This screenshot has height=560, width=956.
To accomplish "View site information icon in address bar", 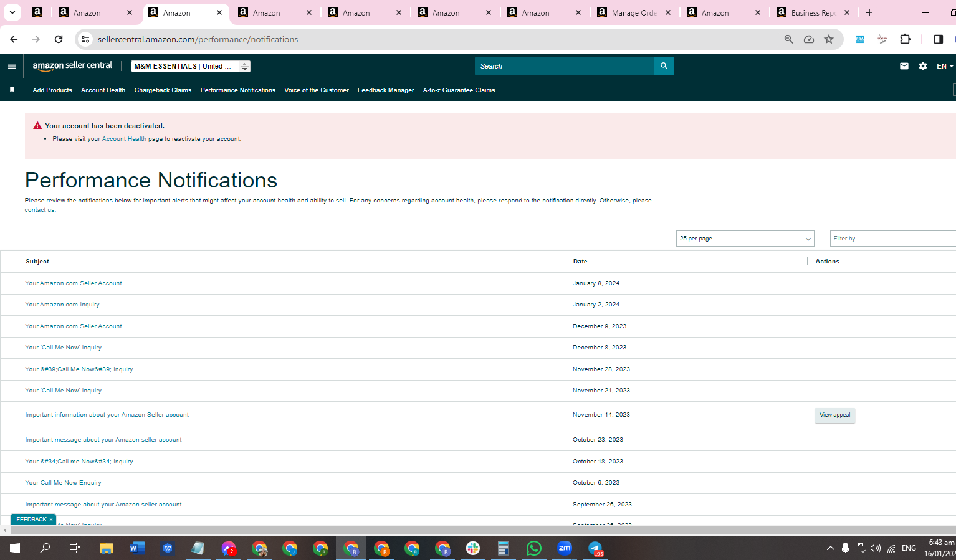I will pos(86,39).
